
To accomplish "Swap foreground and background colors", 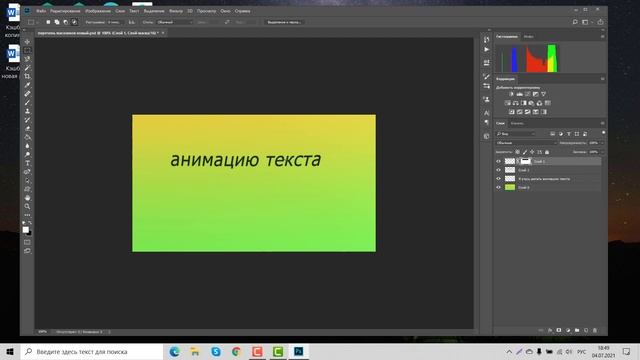I will click(30, 223).
